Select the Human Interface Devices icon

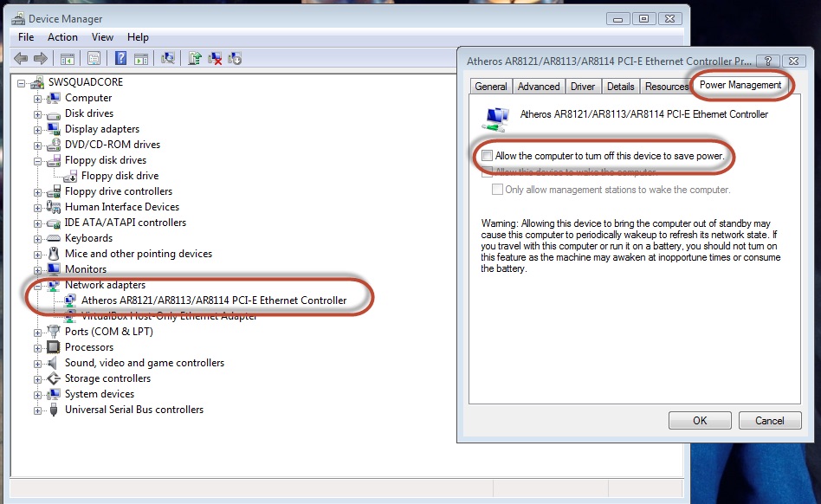click(x=54, y=207)
